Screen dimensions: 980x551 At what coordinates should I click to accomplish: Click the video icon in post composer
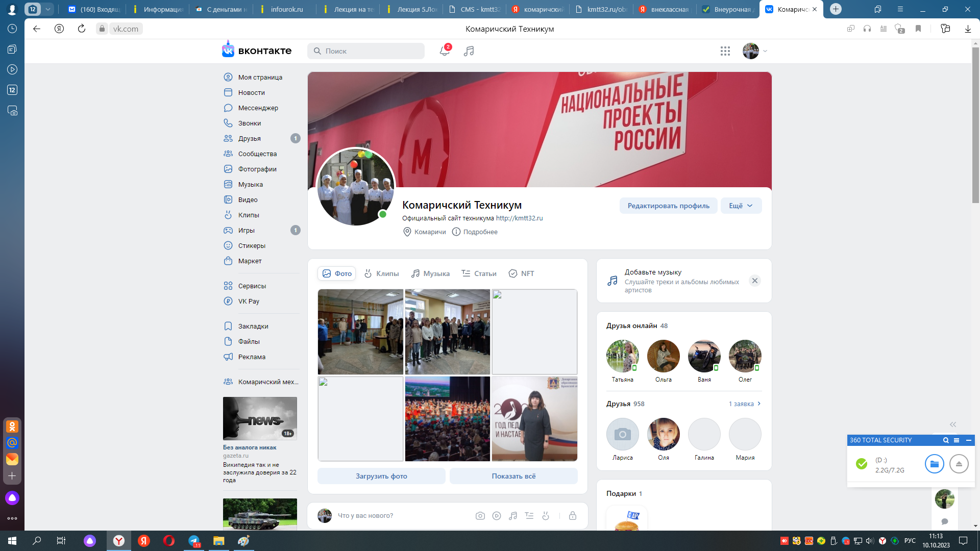click(497, 516)
